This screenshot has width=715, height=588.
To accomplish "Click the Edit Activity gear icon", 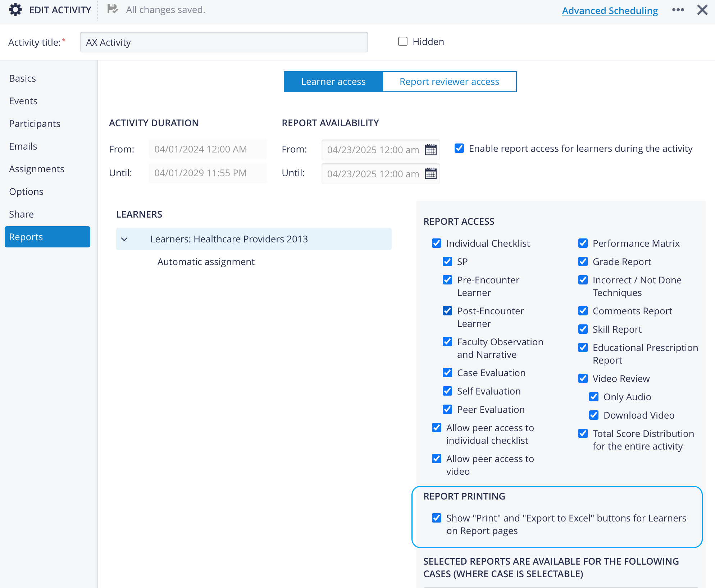I will 15,10.
